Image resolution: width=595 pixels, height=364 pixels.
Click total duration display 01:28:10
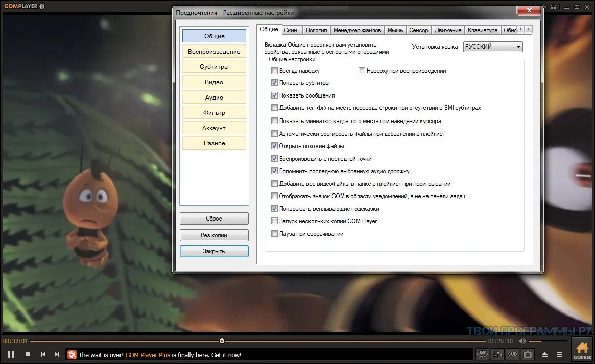[x=500, y=341]
